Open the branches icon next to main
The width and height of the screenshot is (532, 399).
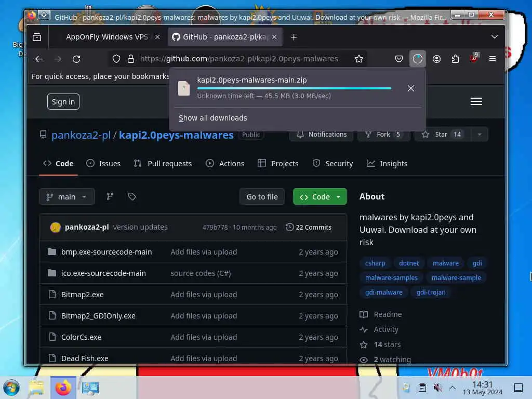(110, 196)
